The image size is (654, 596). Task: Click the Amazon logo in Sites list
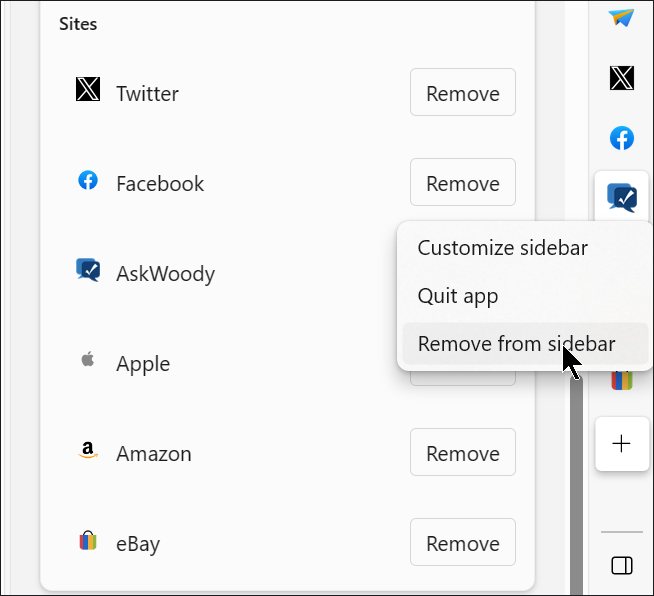tap(88, 452)
